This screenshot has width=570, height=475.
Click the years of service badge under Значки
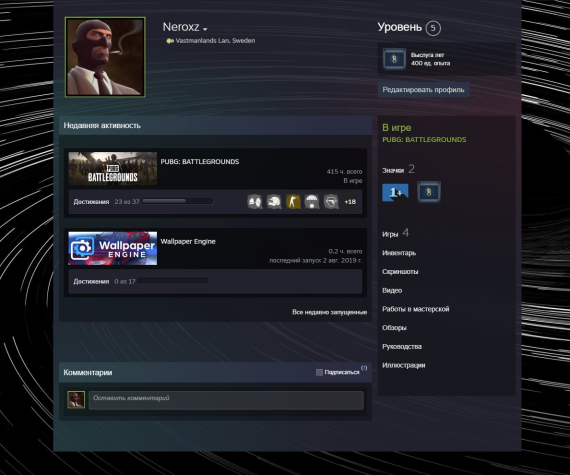[x=429, y=192]
